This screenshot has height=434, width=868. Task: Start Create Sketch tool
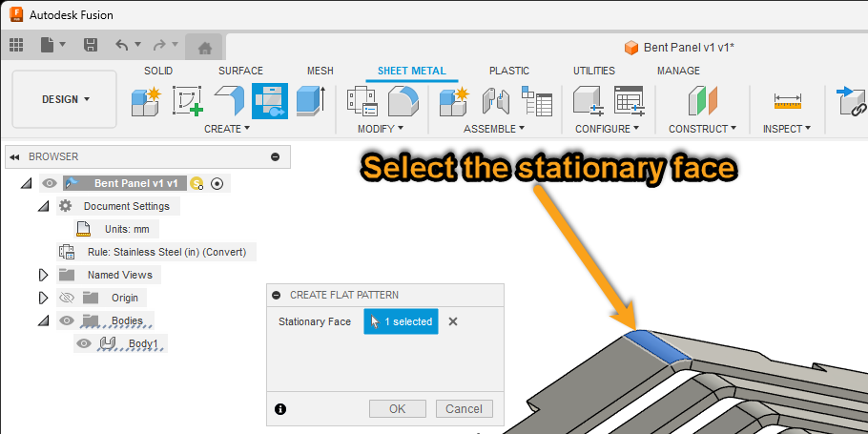pos(188,101)
